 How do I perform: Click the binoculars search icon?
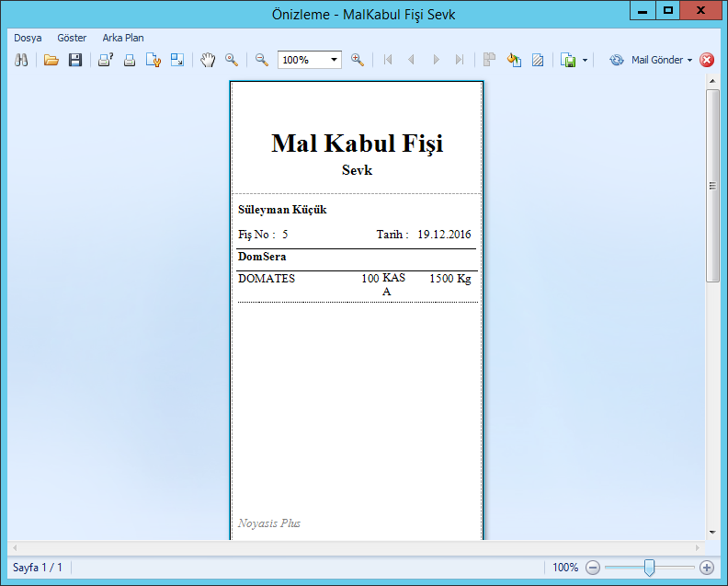[x=21, y=60]
